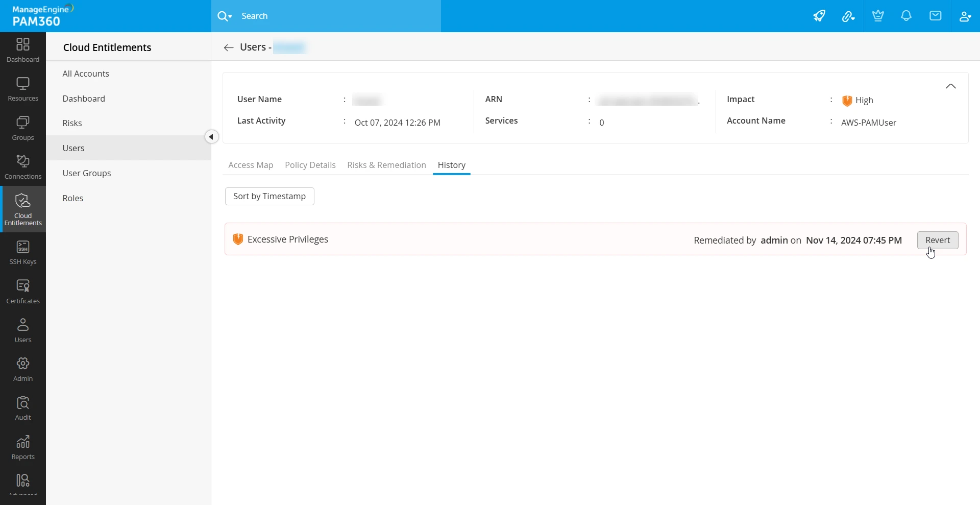
Task: Collapse the user details panel chevron
Action: pyautogui.click(x=950, y=86)
